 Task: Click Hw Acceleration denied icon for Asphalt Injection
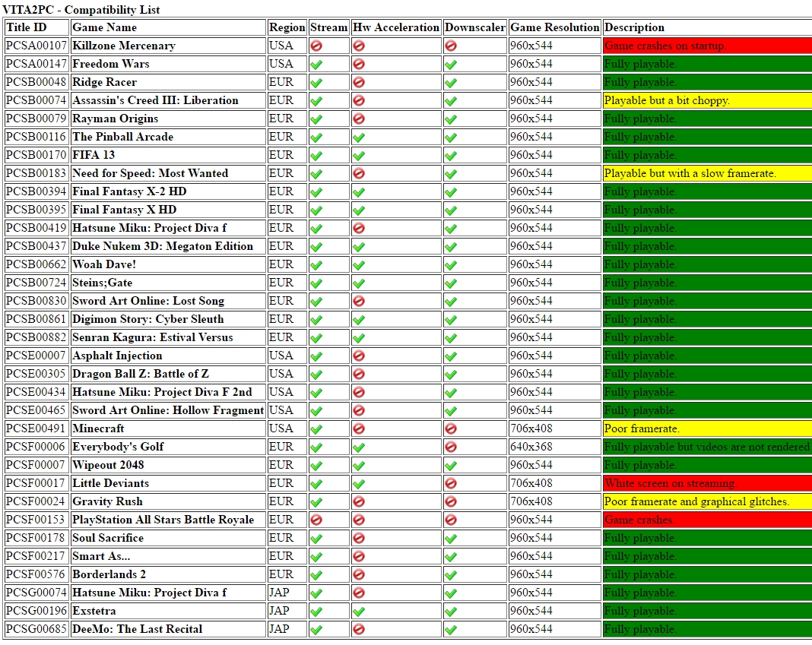(x=358, y=356)
